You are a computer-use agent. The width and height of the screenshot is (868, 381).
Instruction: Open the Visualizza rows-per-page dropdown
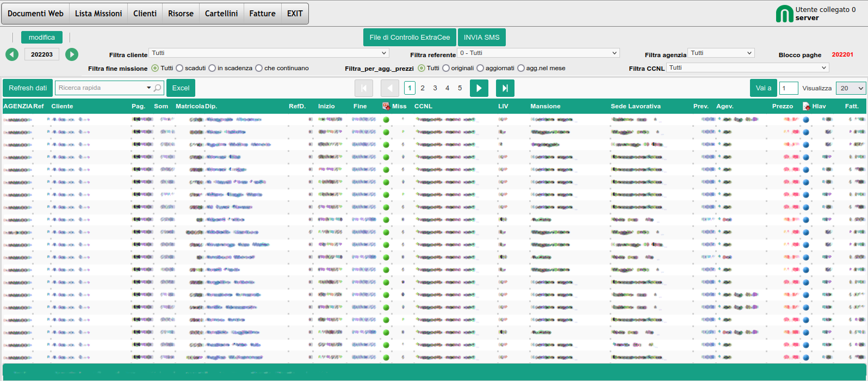[851, 88]
